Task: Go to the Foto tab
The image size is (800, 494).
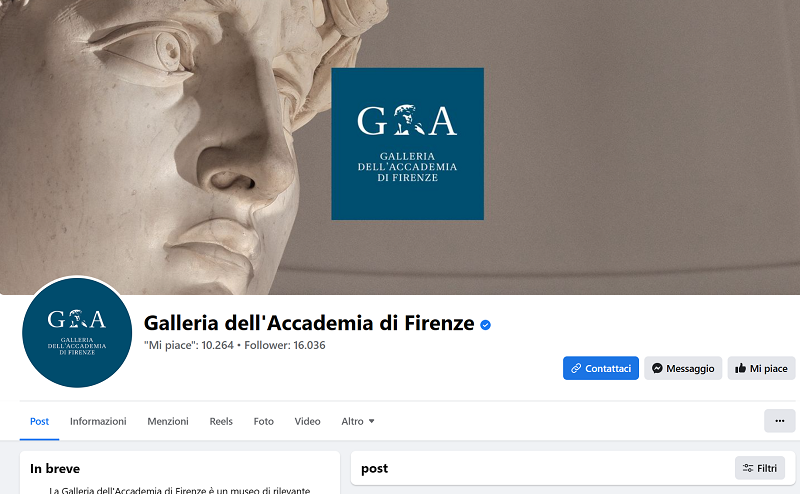Action: coord(264,422)
